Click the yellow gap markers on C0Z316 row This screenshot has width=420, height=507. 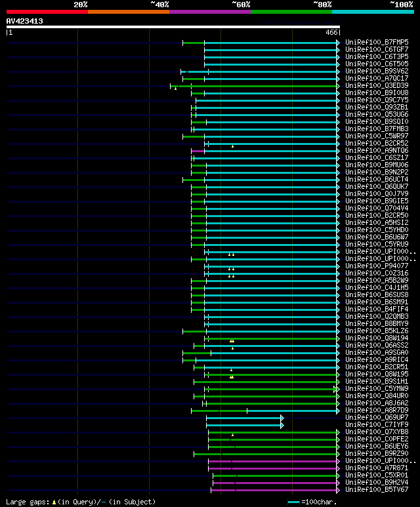click(232, 276)
